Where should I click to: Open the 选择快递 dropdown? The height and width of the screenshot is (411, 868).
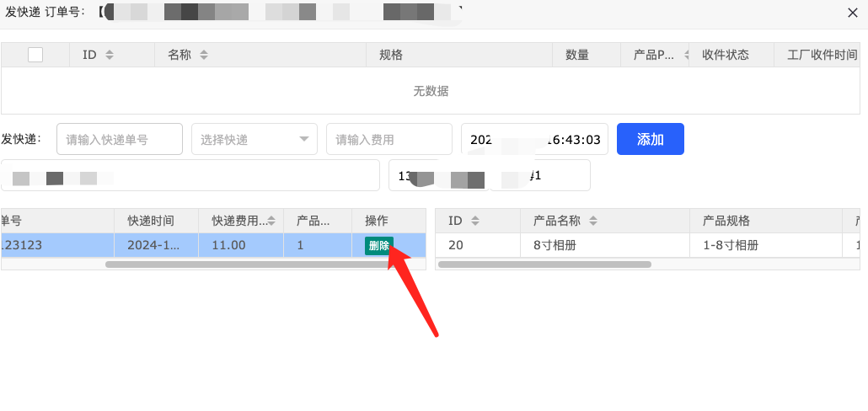[255, 139]
